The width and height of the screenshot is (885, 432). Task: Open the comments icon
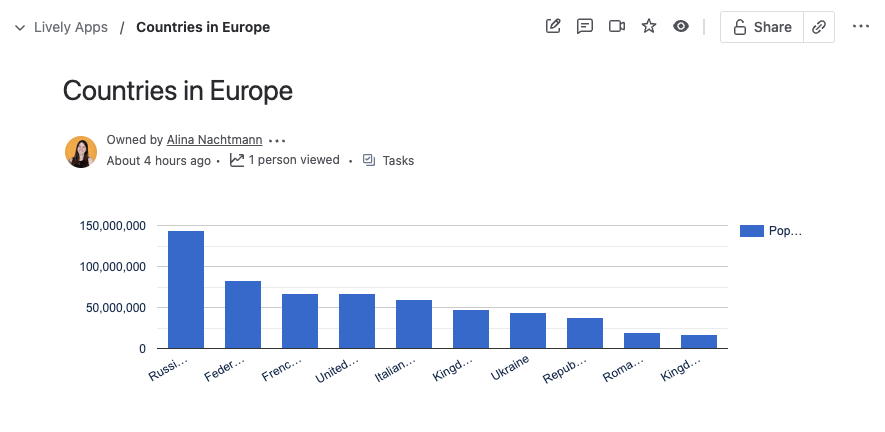coord(585,27)
